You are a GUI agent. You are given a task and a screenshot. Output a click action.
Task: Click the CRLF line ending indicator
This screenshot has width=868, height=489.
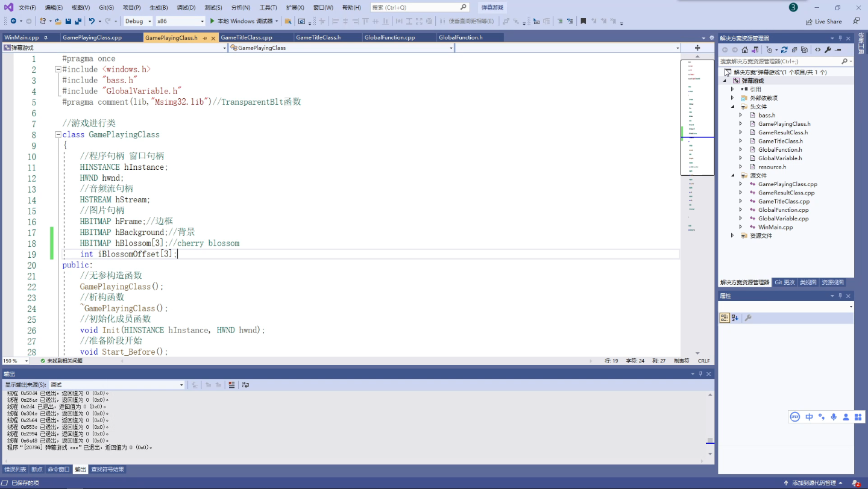coord(703,361)
